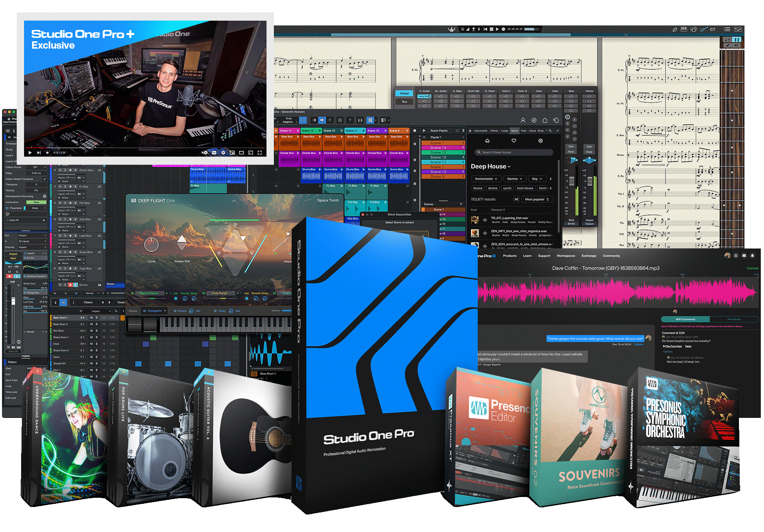Click the browser search magnifier icon
The height and width of the screenshot is (532, 764).
(x=550, y=130)
